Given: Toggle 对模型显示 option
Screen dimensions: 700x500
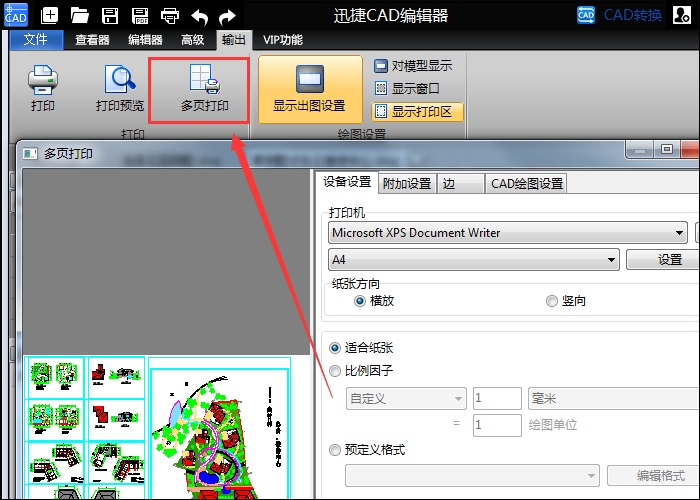Looking at the screenshot, I should 413,66.
